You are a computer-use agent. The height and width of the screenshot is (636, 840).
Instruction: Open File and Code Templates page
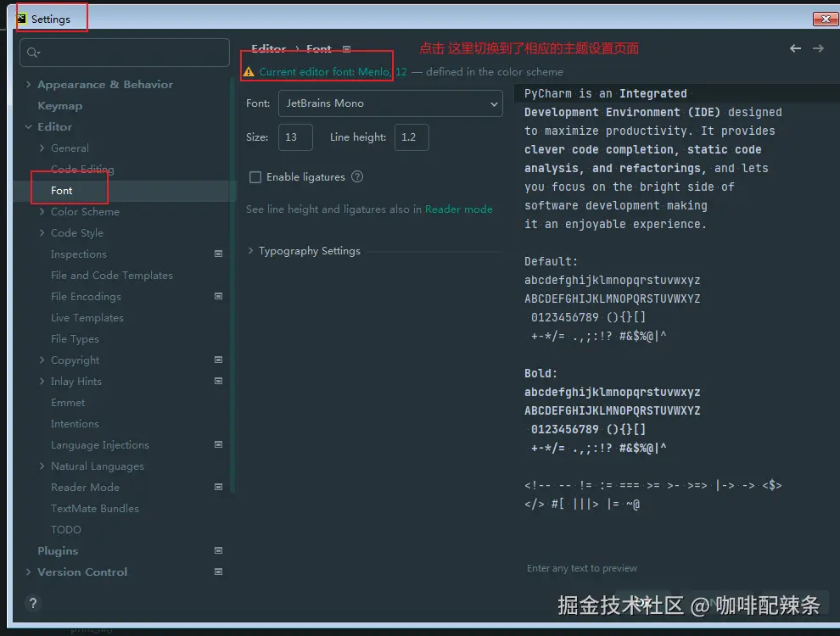tap(112, 275)
